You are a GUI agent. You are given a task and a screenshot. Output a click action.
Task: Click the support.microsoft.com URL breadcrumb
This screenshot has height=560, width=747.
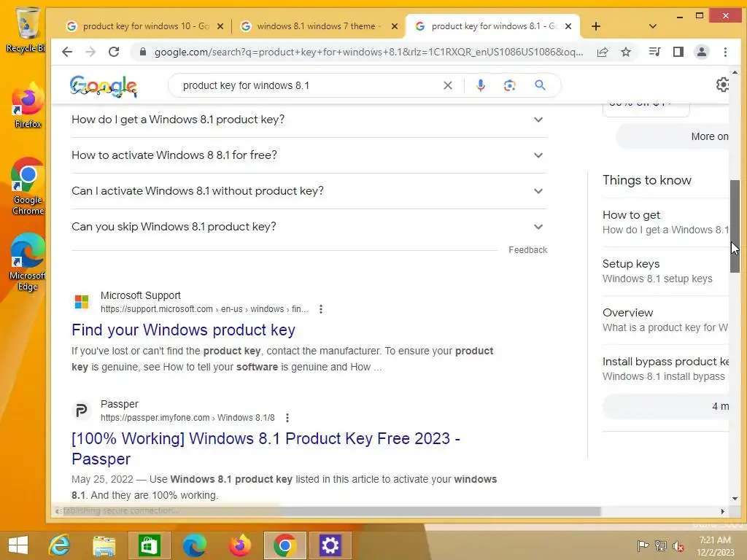pos(204,309)
